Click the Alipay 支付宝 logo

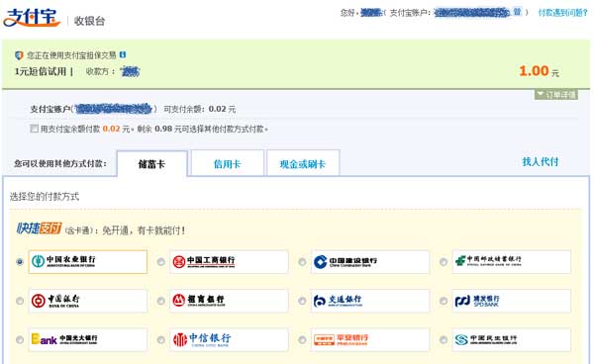point(32,18)
